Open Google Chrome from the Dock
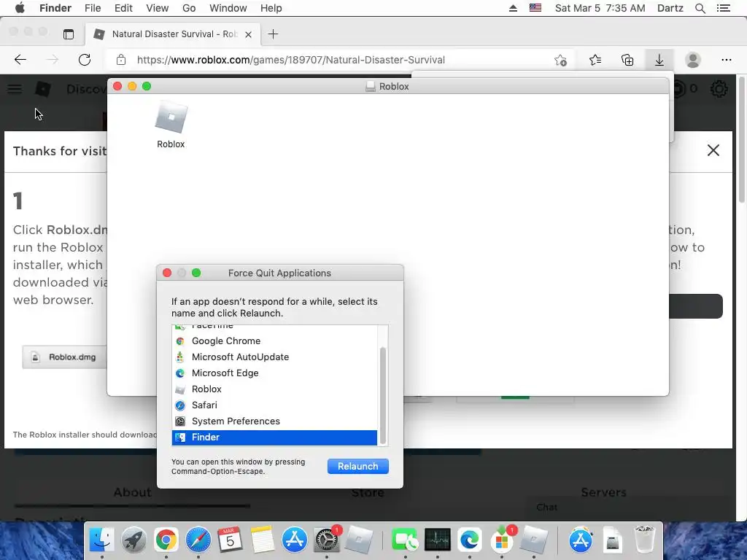 pos(166,540)
